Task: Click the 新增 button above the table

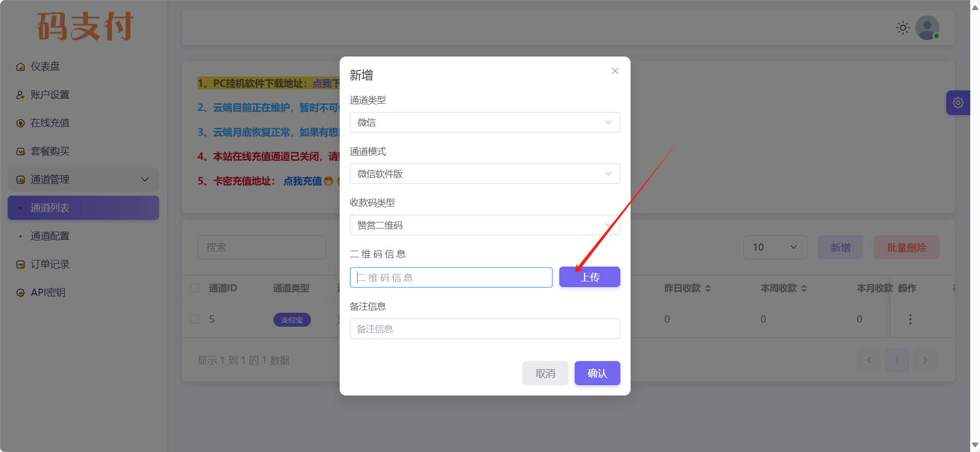Action: tap(840, 248)
